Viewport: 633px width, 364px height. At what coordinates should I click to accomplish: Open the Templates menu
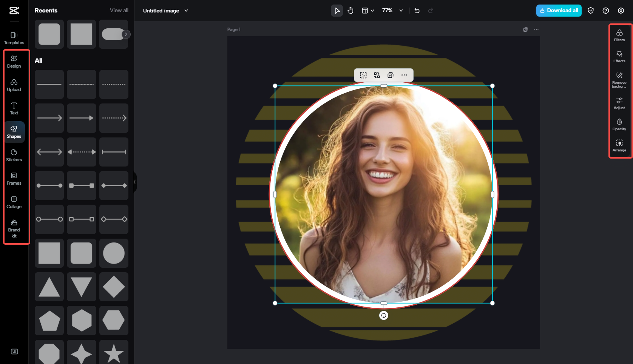[14, 37]
